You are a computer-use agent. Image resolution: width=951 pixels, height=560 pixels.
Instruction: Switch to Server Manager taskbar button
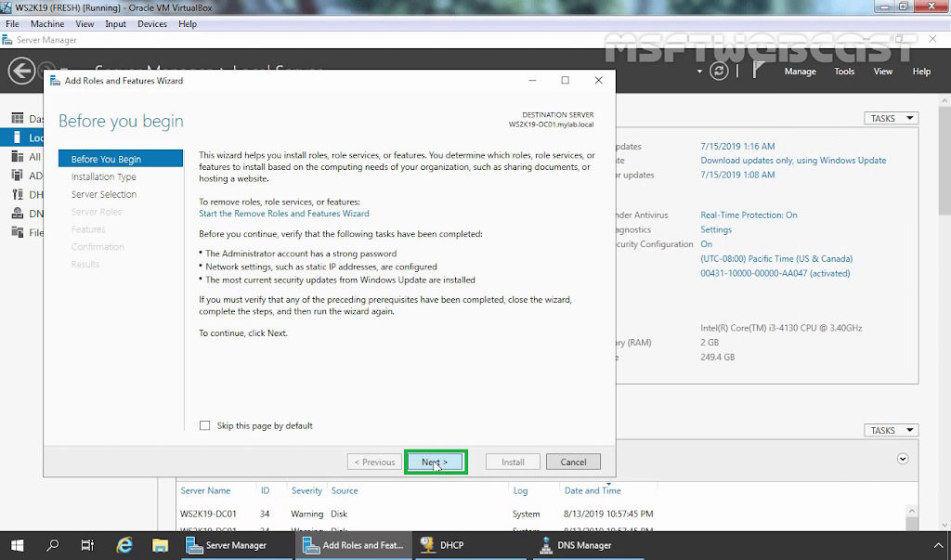point(236,545)
